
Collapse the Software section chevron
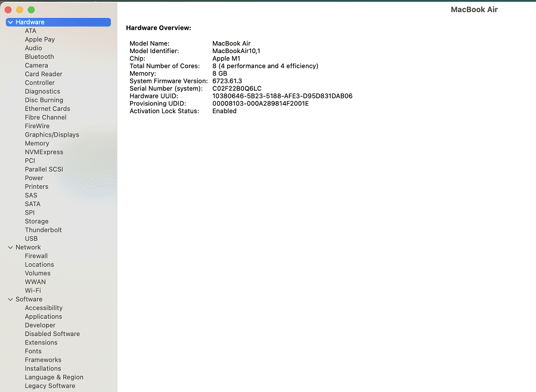coord(11,299)
